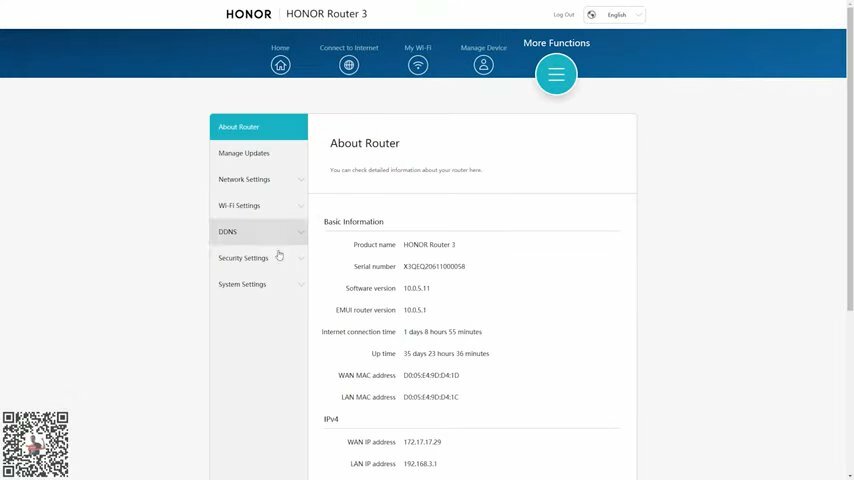Open System Settings sidebar item

259,284
